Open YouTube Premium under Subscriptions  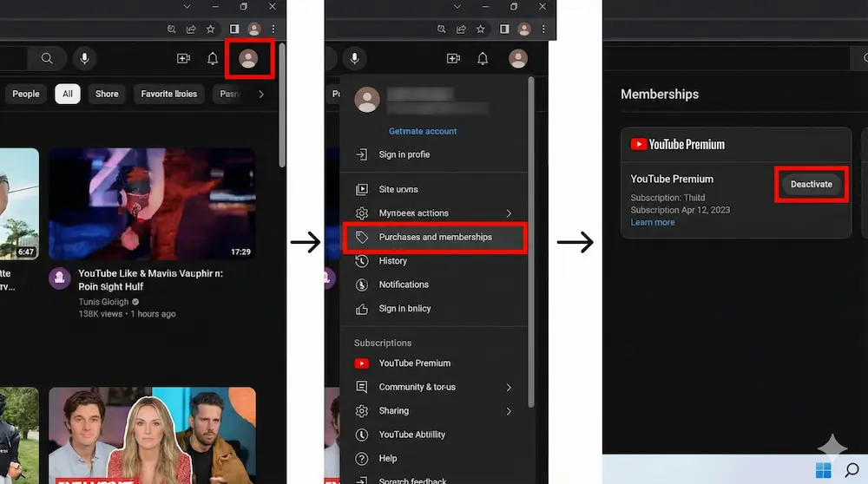click(435, 363)
